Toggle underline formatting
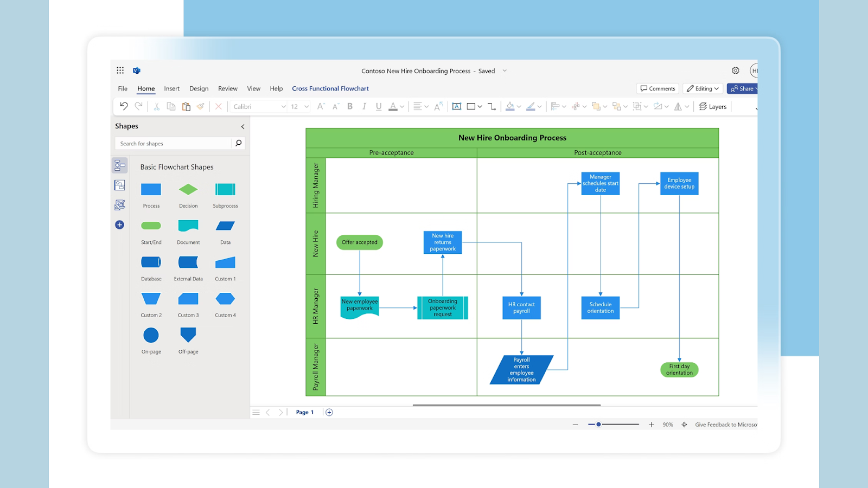868x488 pixels. coord(379,106)
